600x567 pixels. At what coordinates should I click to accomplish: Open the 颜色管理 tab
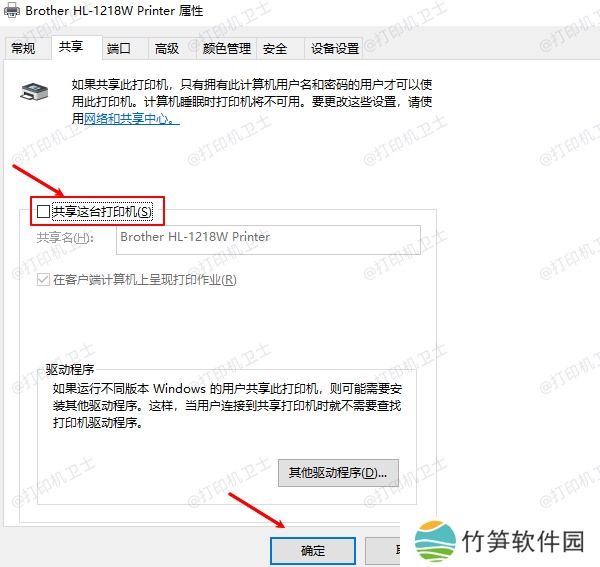coord(226,48)
